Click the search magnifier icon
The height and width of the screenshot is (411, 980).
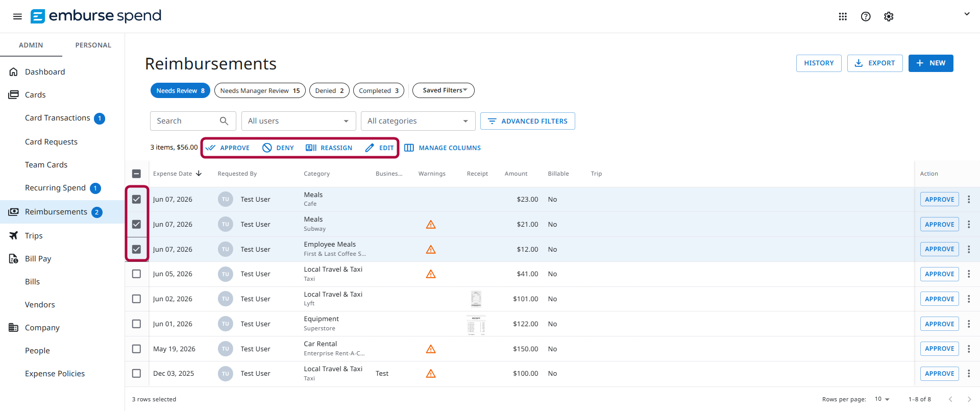pos(224,121)
